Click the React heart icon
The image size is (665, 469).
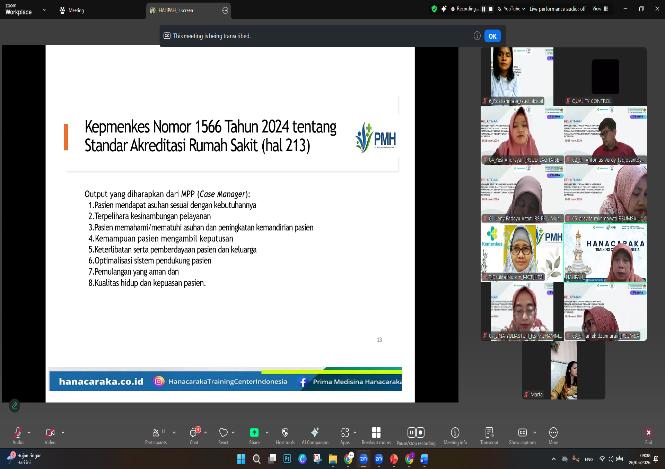coord(223,434)
